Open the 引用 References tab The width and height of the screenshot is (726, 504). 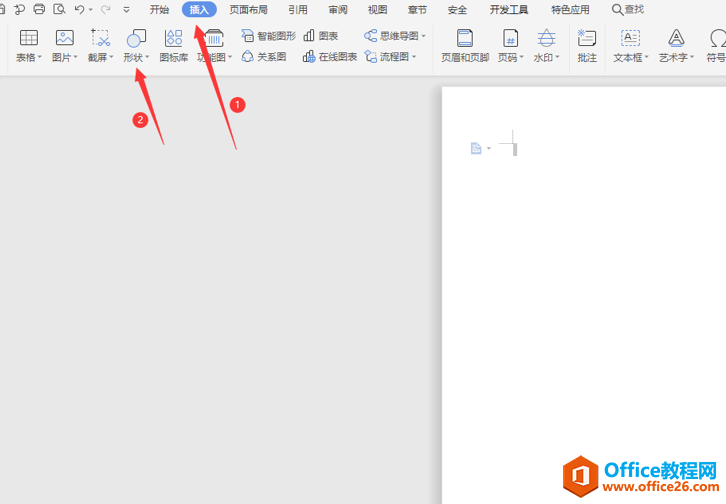point(298,10)
